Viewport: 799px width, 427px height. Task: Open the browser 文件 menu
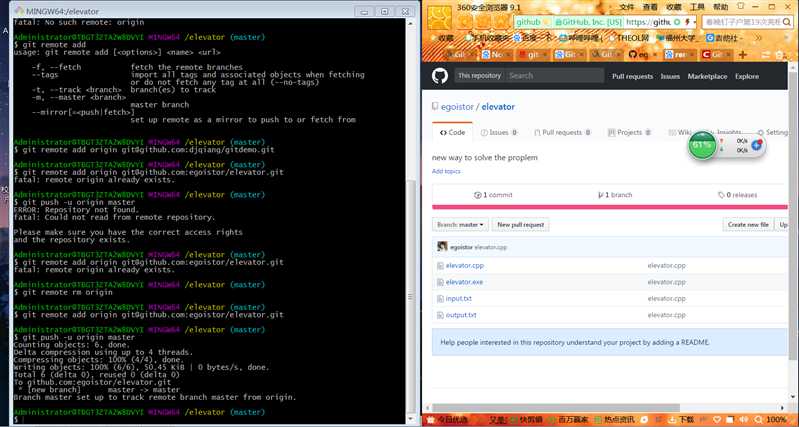pos(627,6)
